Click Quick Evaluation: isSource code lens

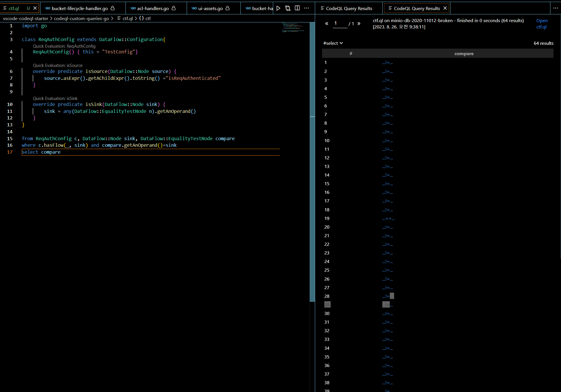click(57, 65)
